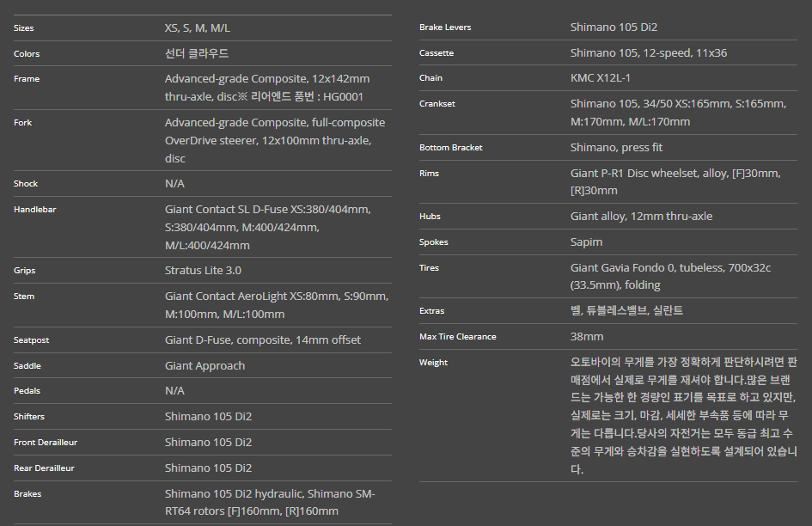Select fork text 'OverDrive steerer, 12x100mm thru-axle'
The width and height of the screenshot is (812, 526).
tap(267, 140)
